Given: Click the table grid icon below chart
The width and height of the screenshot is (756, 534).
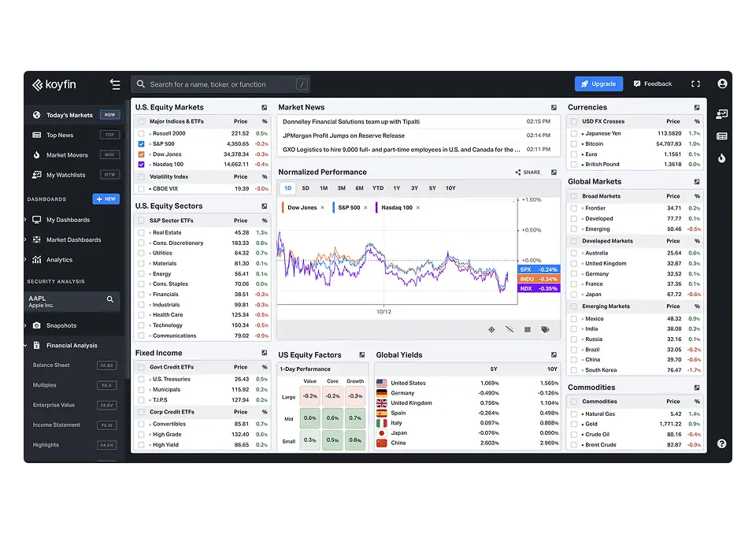Looking at the screenshot, I should 528,329.
